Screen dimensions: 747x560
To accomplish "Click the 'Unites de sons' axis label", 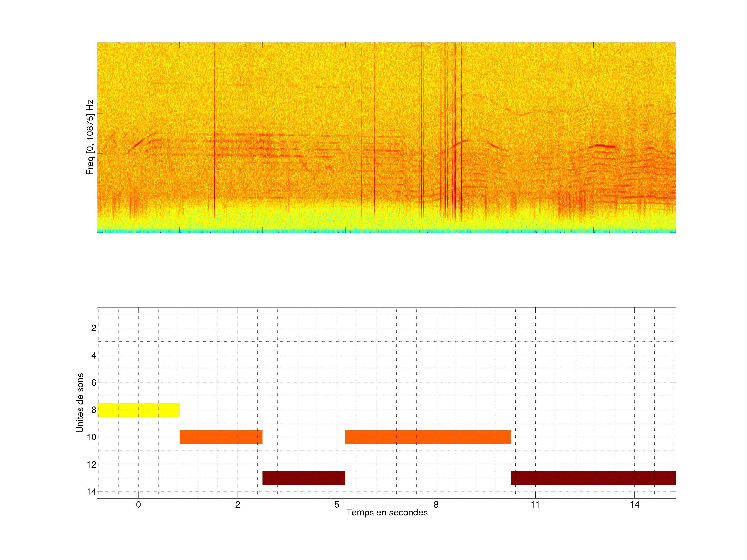I will [x=80, y=403].
